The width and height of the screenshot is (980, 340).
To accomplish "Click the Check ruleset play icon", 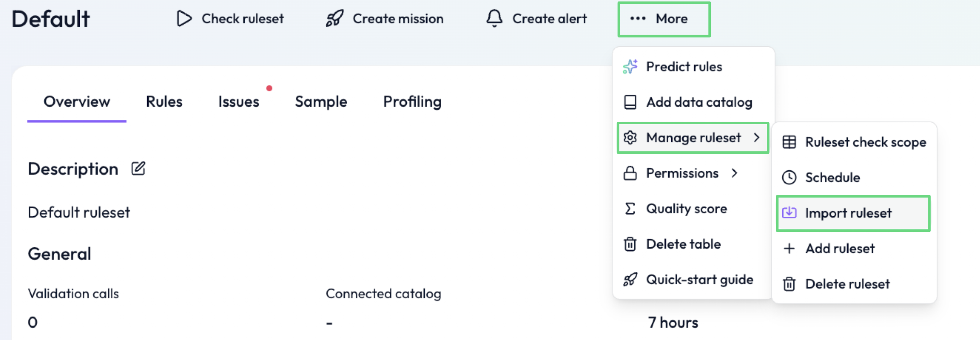I will click(184, 19).
